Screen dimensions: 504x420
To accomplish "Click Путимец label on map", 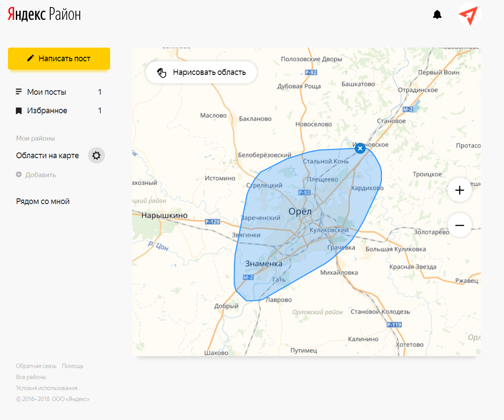I will (x=304, y=350).
